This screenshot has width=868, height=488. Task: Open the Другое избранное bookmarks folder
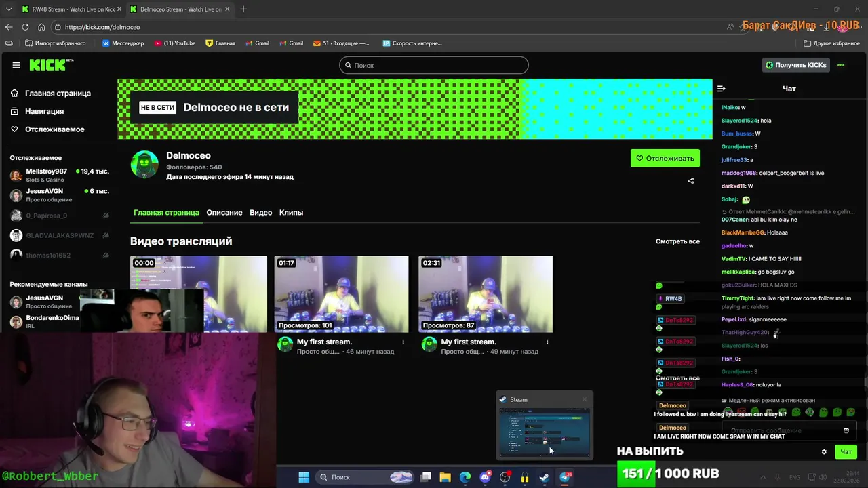coord(831,43)
